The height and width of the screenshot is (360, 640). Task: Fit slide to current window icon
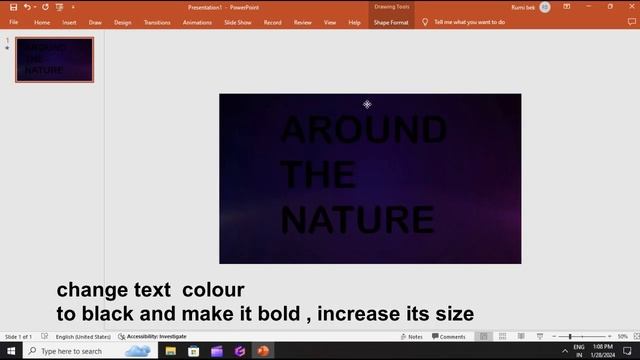(x=636, y=336)
